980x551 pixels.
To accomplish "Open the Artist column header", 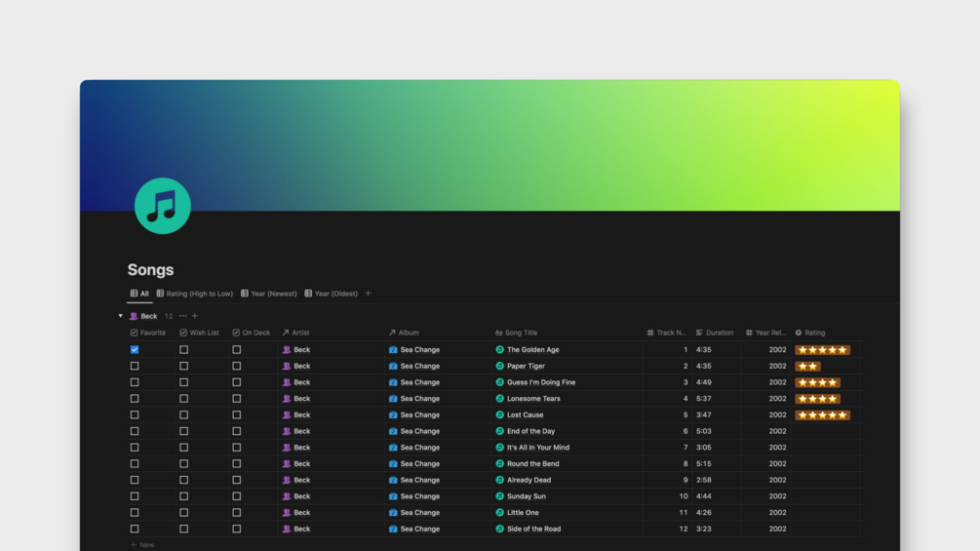I will pos(295,333).
